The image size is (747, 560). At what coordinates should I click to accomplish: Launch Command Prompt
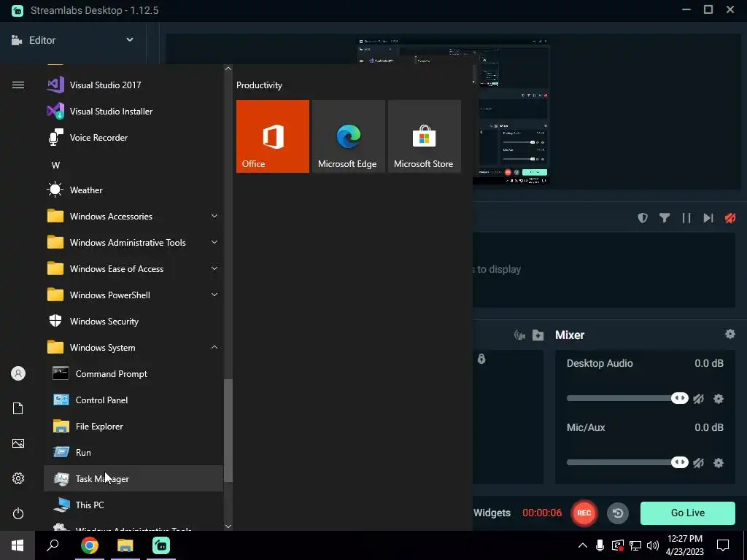(133, 374)
